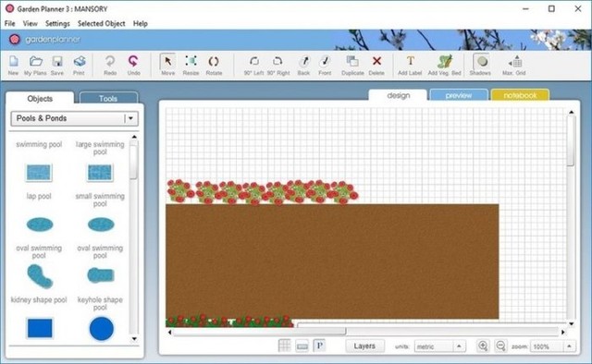This screenshot has height=364, width=592.
Task: Switch to the Tools tab
Action: tap(108, 99)
